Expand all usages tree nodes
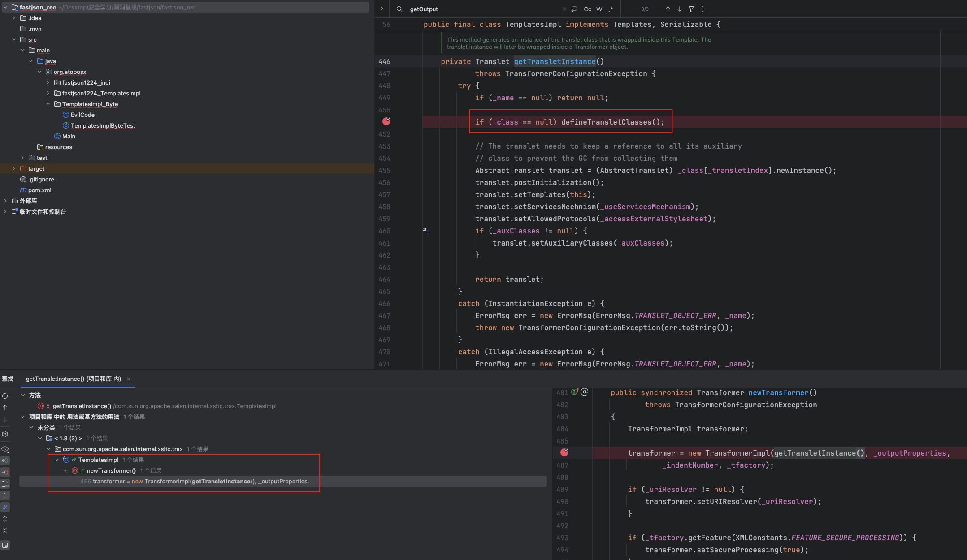967x560 pixels. tap(5, 519)
